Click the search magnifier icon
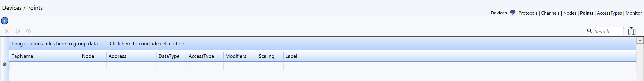 coord(590,31)
